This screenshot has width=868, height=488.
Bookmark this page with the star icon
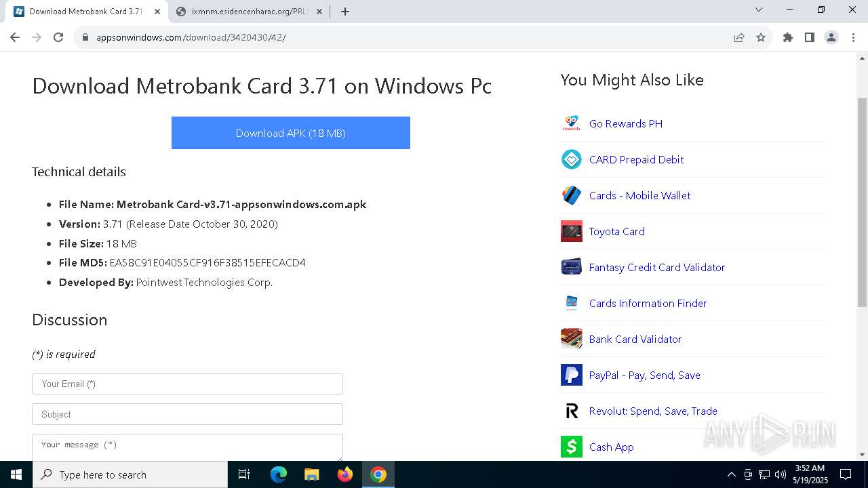point(761,37)
